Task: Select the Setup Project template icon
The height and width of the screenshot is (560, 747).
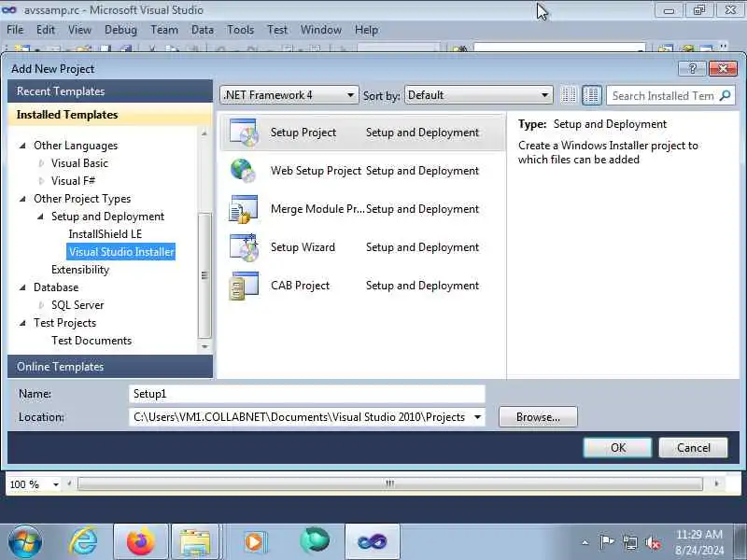Action: [x=244, y=132]
